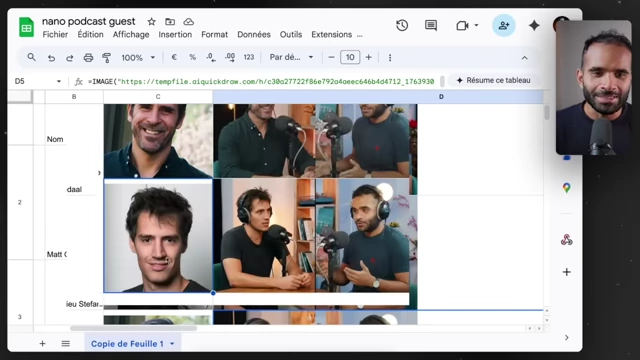
Task: Show hidden menus via the ellipsis
Action: (x=360, y=36)
